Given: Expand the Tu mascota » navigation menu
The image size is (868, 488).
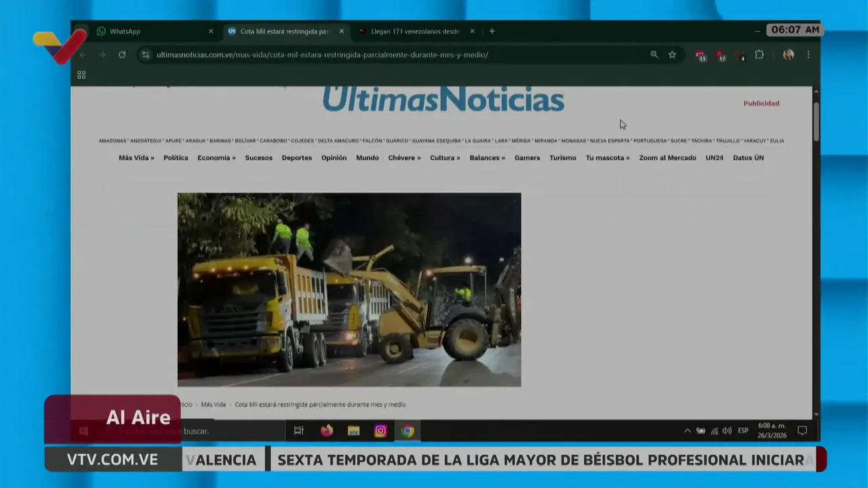Looking at the screenshot, I should click(608, 158).
